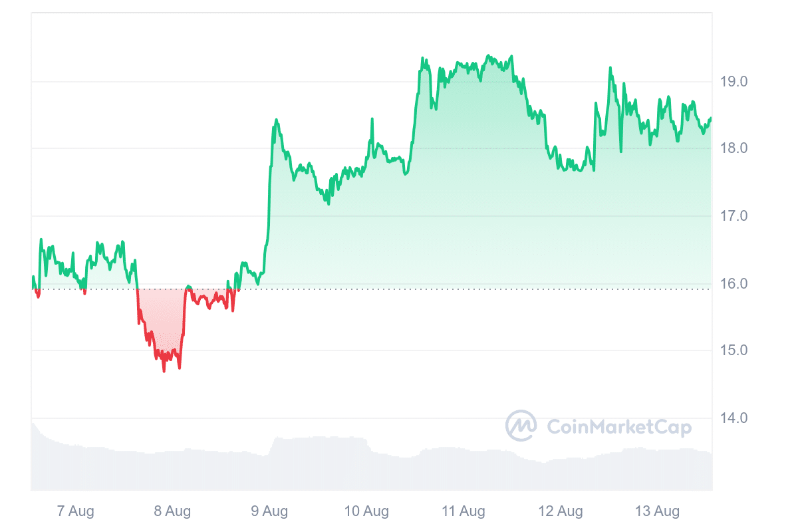
Task: Click the CoinMarketCap watermark text
Action: pos(618,426)
